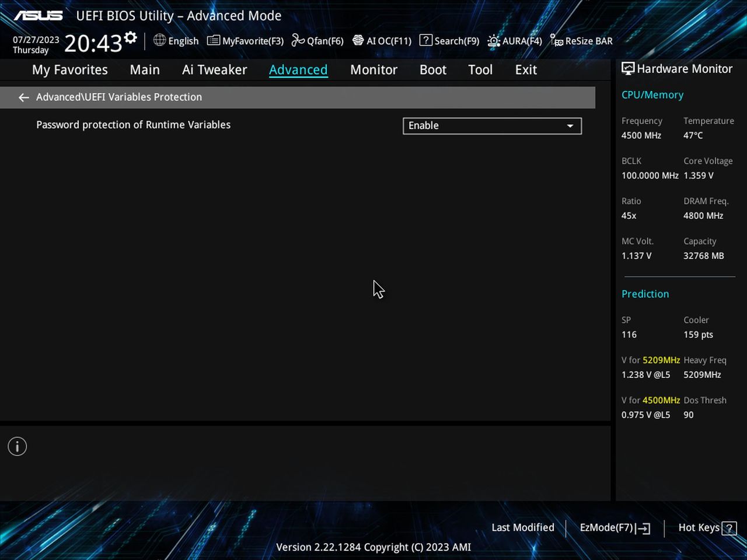The height and width of the screenshot is (560, 747).
Task: Click the Hardware Monitor icon
Action: 628,69
